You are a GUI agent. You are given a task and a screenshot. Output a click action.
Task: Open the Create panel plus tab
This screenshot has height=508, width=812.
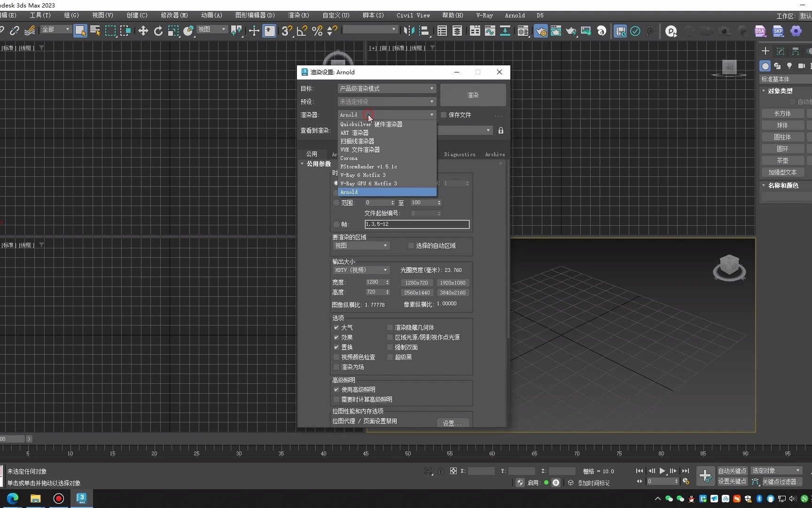(x=765, y=51)
